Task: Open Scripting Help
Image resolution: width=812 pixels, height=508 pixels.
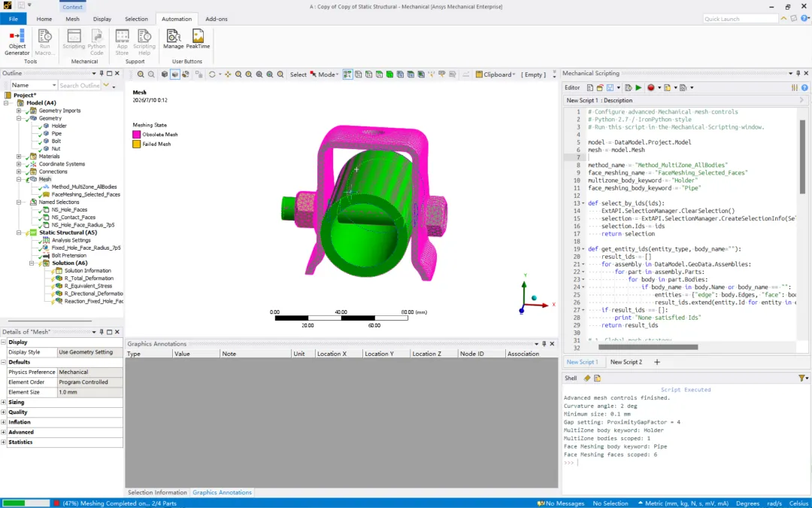Action: click(144, 42)
